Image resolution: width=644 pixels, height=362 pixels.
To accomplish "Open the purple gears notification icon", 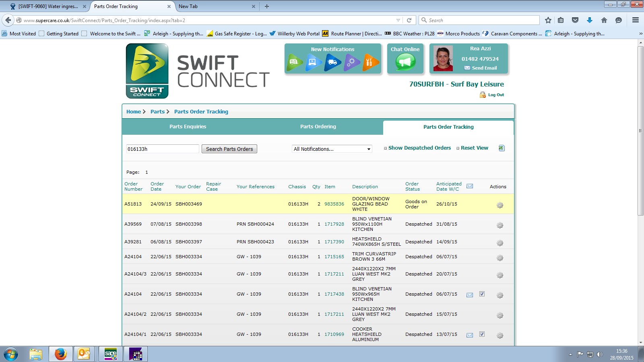I will point(351,62).
